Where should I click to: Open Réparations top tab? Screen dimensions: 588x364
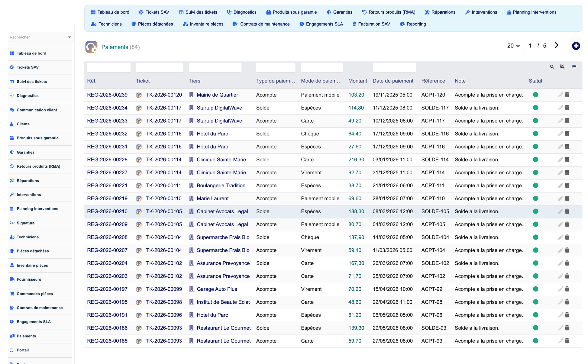pos(440,12)
